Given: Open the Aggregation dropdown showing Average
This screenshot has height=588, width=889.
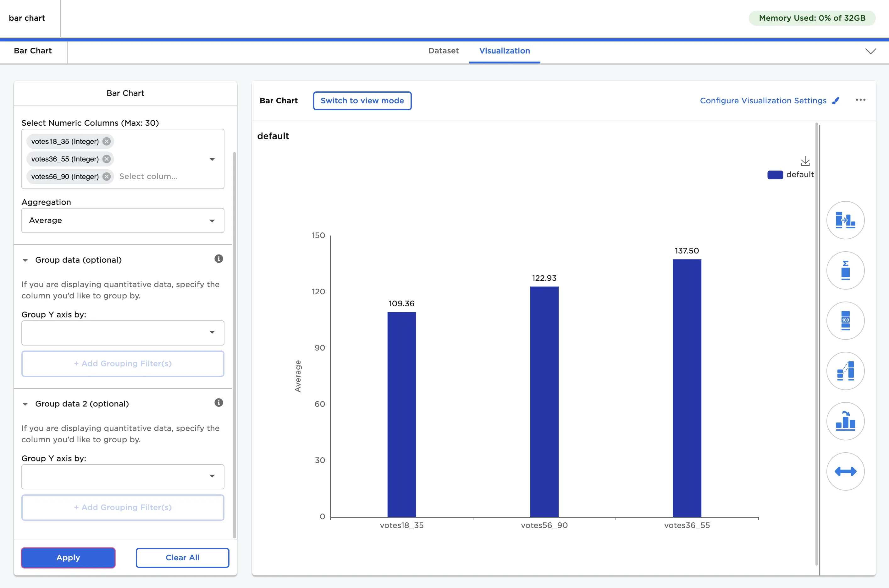Looking at the screenshot, I should tap(123, 220).
